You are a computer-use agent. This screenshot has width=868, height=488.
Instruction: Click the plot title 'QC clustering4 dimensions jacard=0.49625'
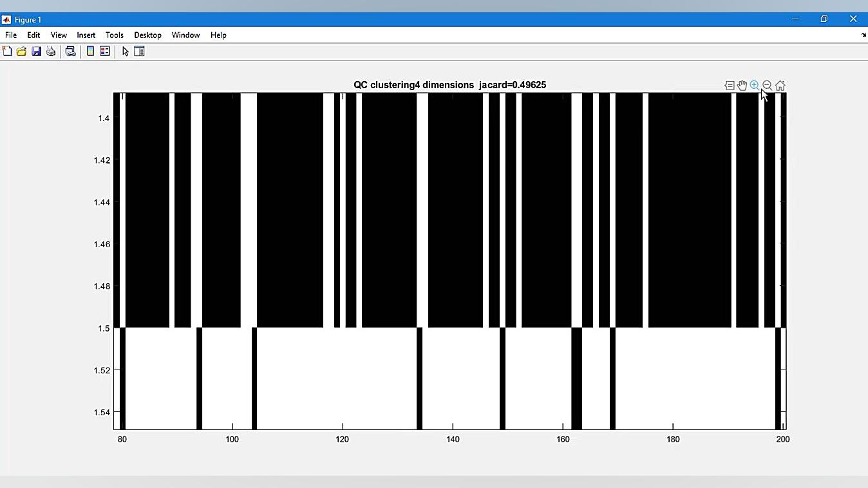(x=449, y=85)
